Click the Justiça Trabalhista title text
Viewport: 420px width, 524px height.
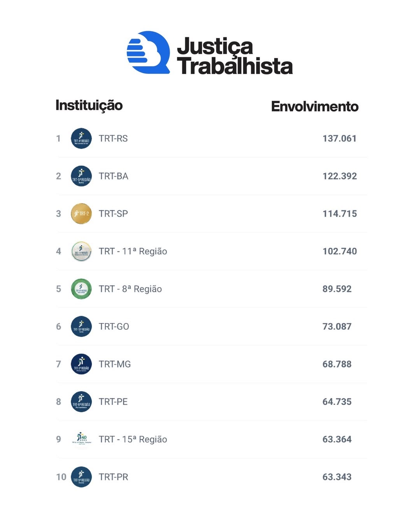pos(234,56)
